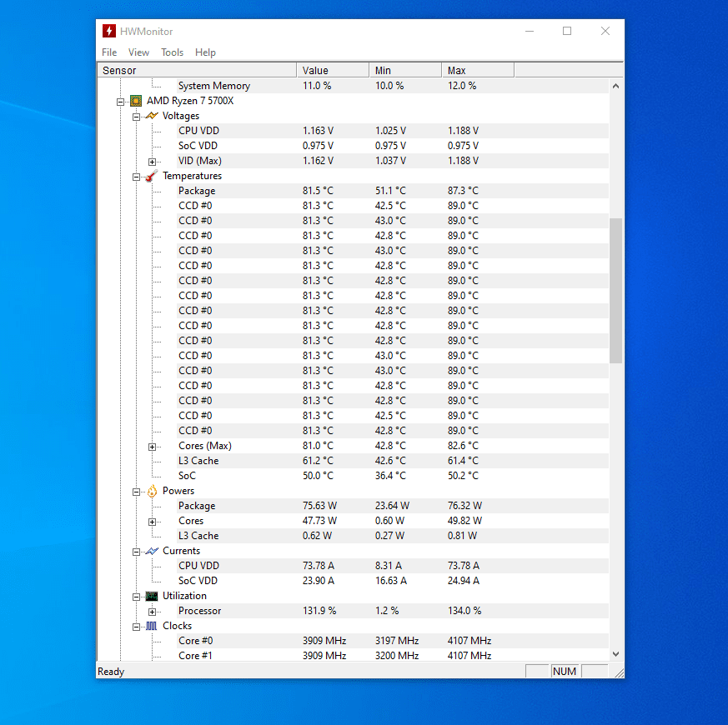728x725 pixels.
Task: Click the Sensor column header
Action: click(197, 71)
